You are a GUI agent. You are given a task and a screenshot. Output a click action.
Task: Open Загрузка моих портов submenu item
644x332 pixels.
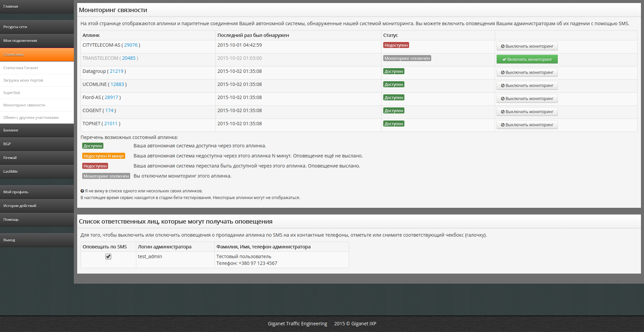click(x=37, y=80)
